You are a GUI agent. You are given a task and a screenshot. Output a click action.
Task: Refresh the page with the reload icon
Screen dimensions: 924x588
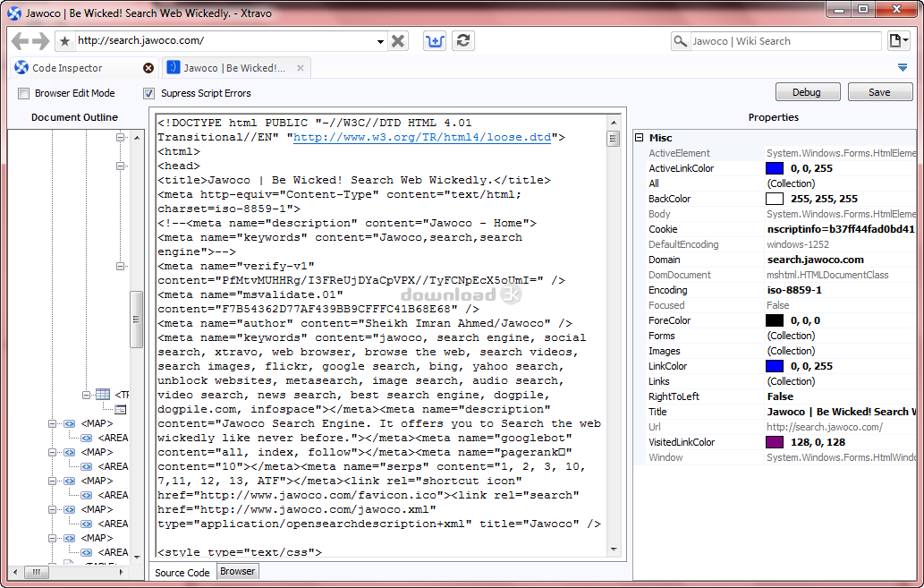(x=463, y=40)
